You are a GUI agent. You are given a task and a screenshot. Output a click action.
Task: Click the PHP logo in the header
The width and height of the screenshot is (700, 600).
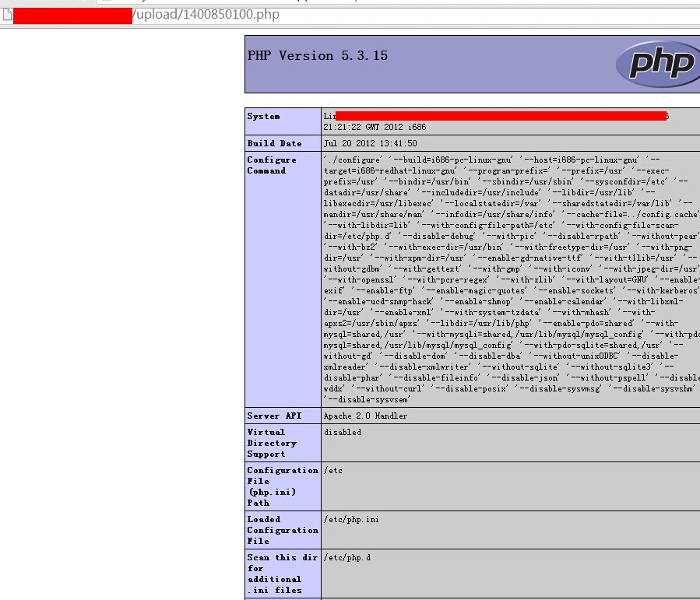(657, 65)
